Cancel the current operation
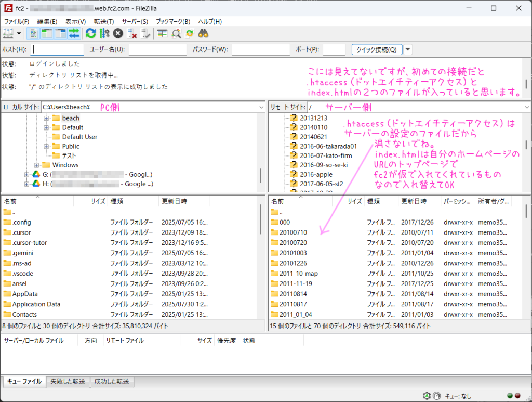 [118, 34]
